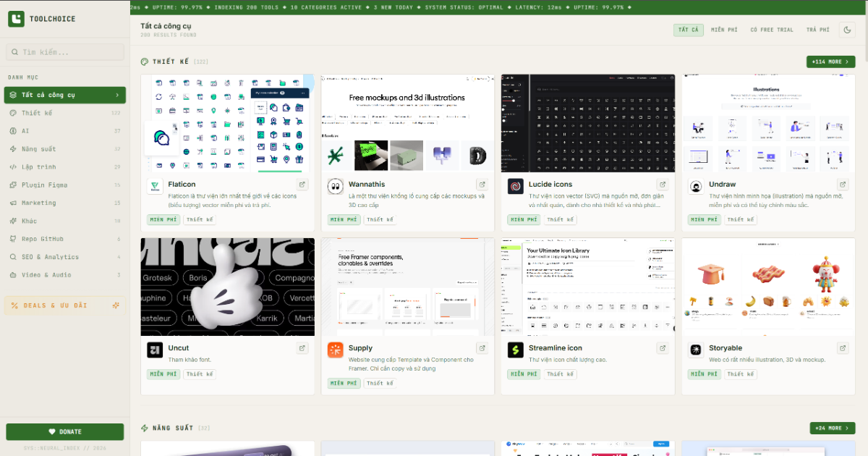This screenshot has height=456, width=868.
Task: Focus the Tìm kiếm search field
Action: pos(65,52)
